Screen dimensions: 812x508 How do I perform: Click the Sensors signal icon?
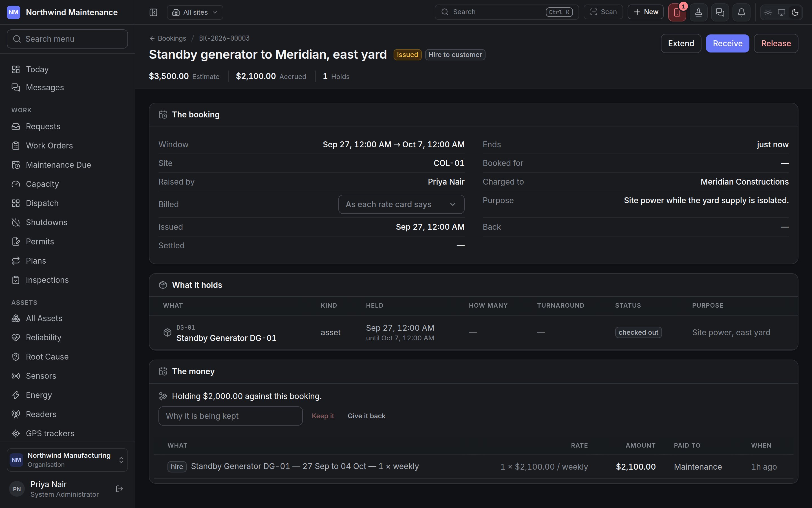(16, 376)
